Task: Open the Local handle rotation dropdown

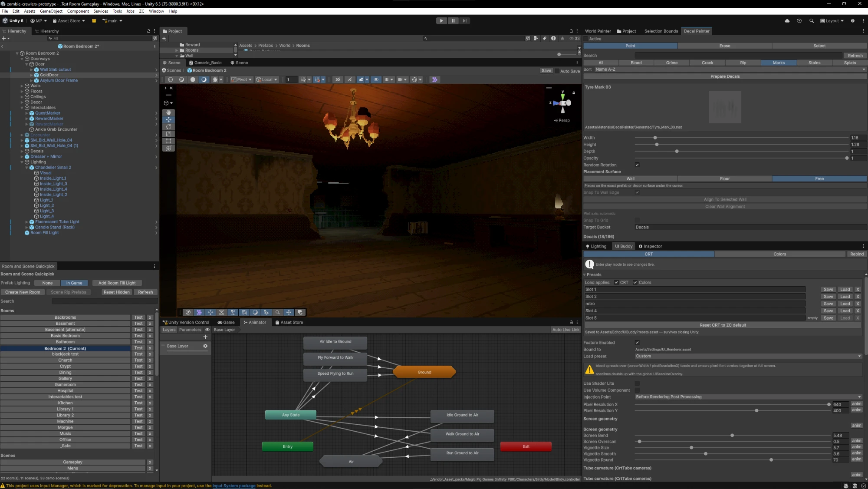Action: [266, 79]
